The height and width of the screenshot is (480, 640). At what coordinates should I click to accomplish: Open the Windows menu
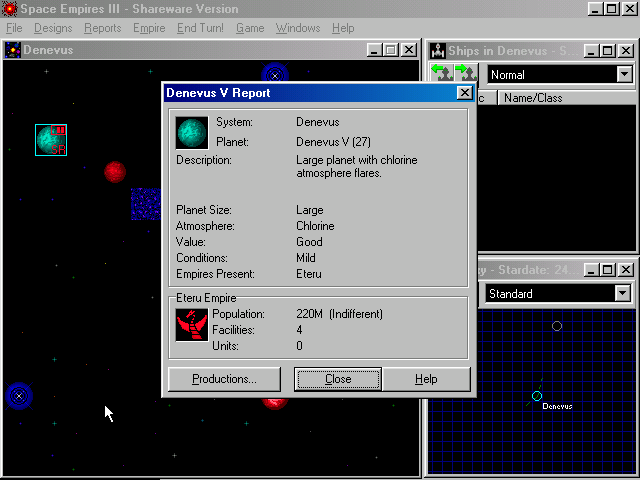pyautogui.click(x=298, y=28)
